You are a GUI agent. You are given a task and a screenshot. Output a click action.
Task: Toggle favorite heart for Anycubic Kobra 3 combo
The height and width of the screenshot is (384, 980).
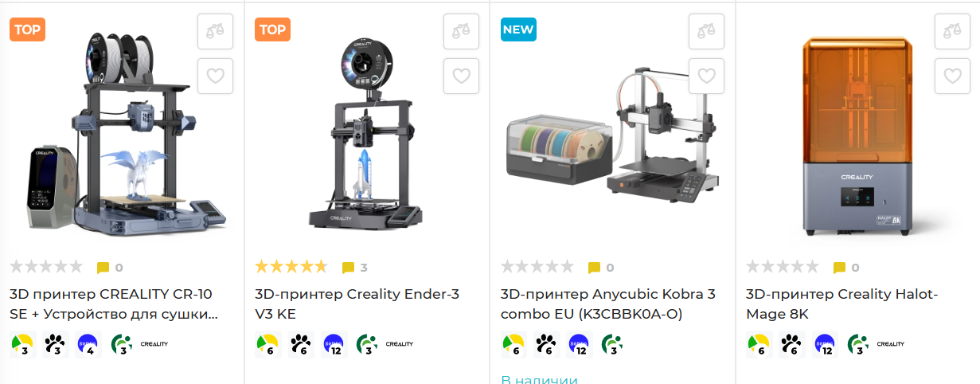706,76
